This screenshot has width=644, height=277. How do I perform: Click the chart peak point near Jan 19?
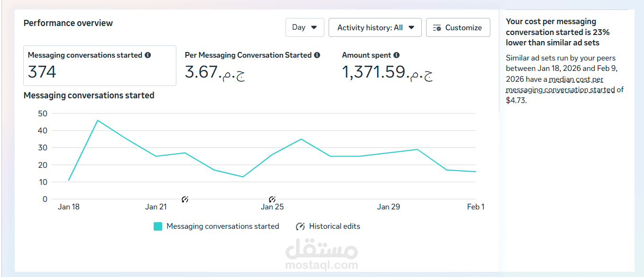click(x=98, y=120)
